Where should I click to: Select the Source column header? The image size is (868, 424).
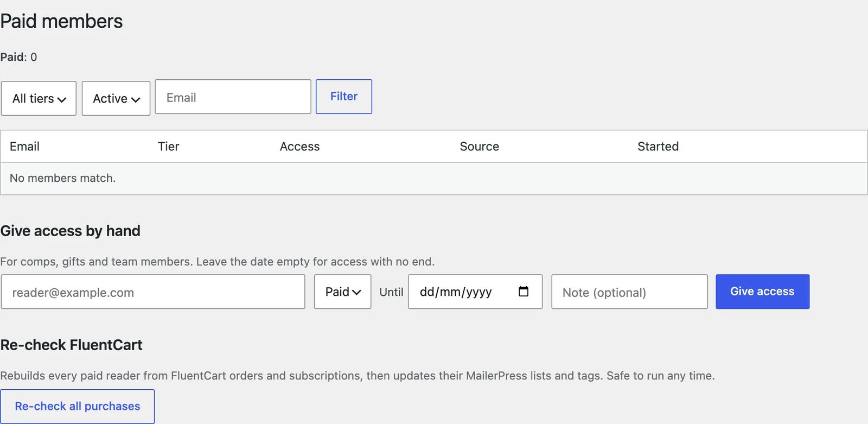click(479, 147)
